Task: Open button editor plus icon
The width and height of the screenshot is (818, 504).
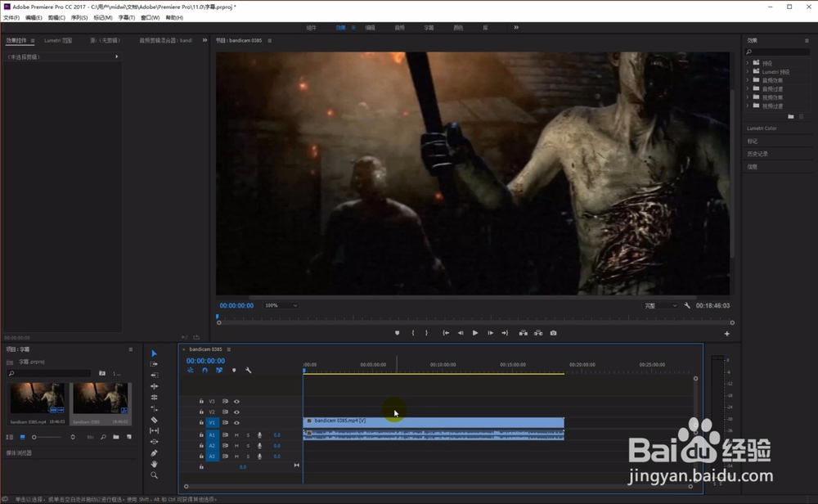Action: [726, 334]
